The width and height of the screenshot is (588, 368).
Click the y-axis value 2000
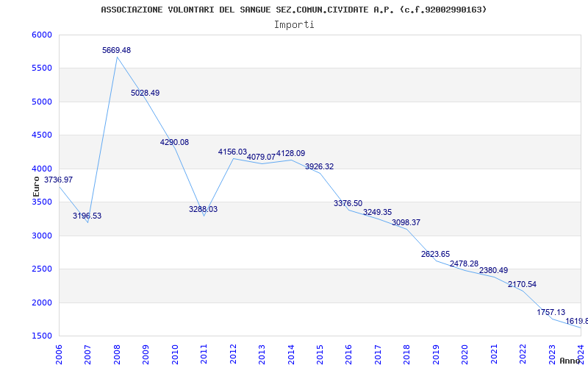point(42,303)
